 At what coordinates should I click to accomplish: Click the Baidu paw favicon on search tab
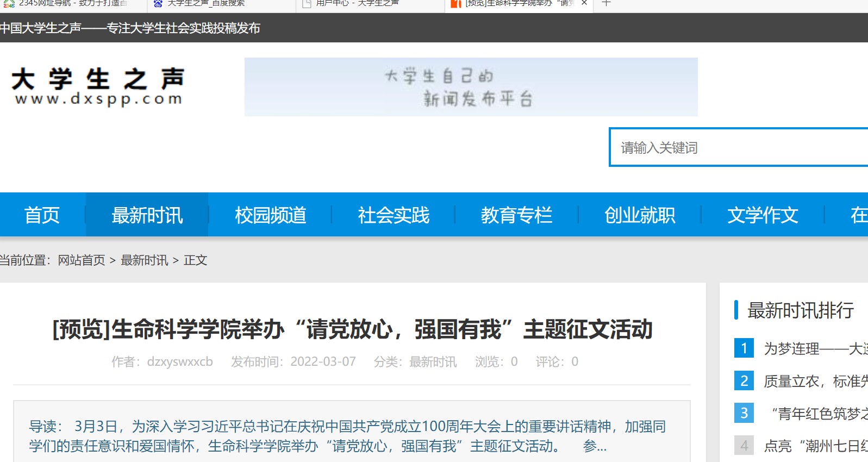point(158,3)
